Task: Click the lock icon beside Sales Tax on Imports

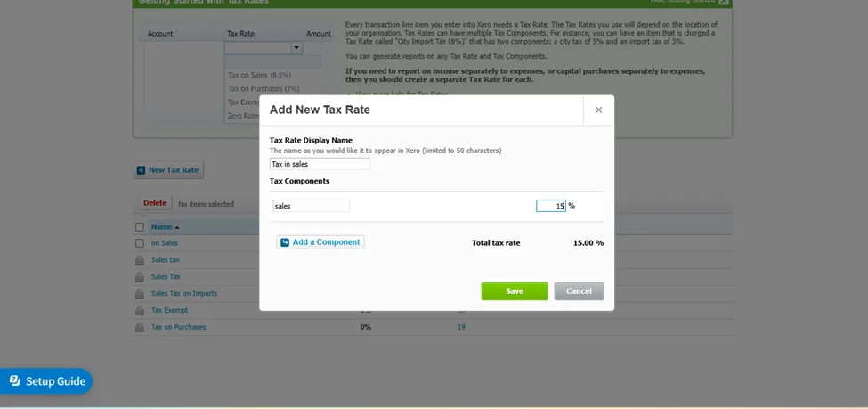Action: click(140, 294)
